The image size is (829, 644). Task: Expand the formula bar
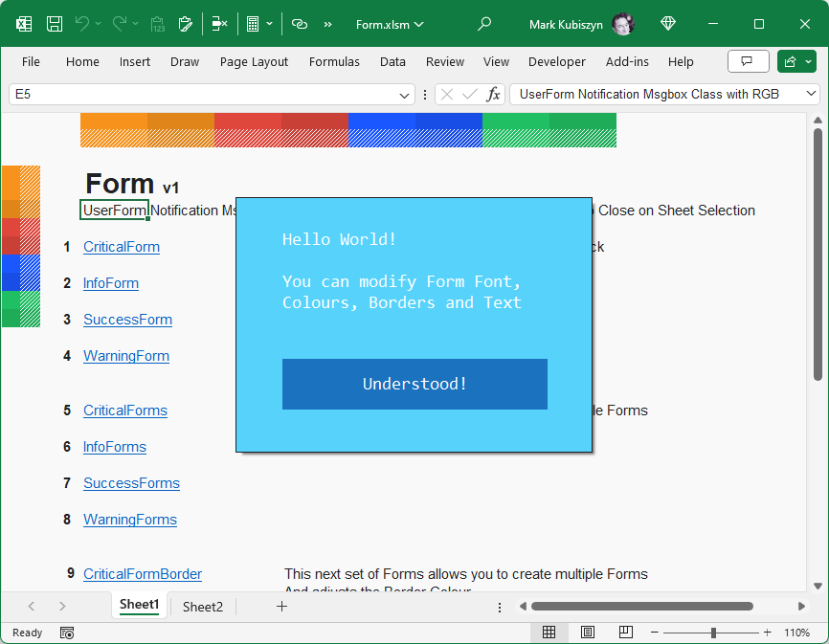tap(812, 94)
